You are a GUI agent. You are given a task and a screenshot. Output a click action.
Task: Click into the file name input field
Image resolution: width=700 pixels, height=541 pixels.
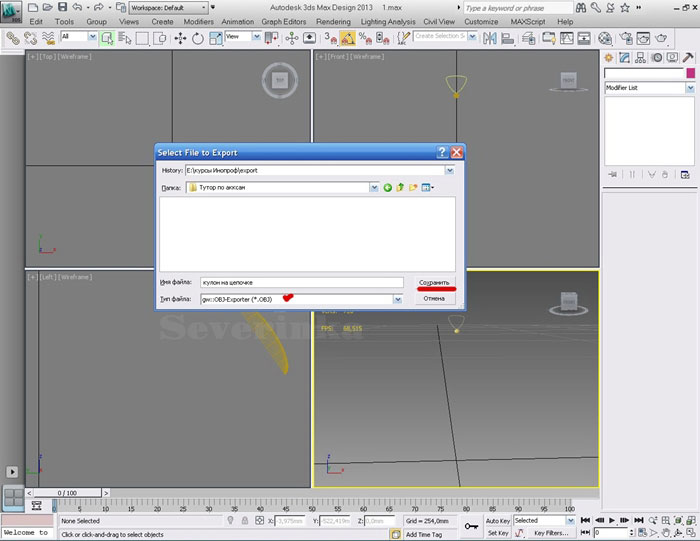(300, 283)
